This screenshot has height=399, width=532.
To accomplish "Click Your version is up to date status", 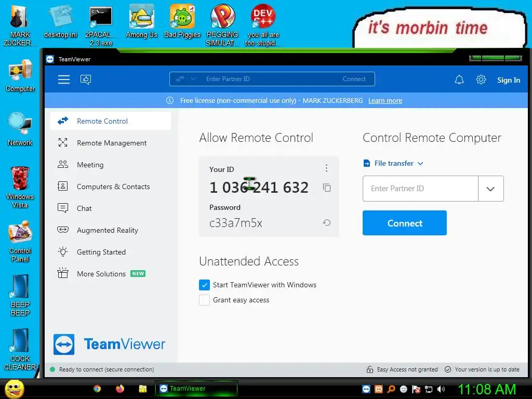I will click(482, 369).
